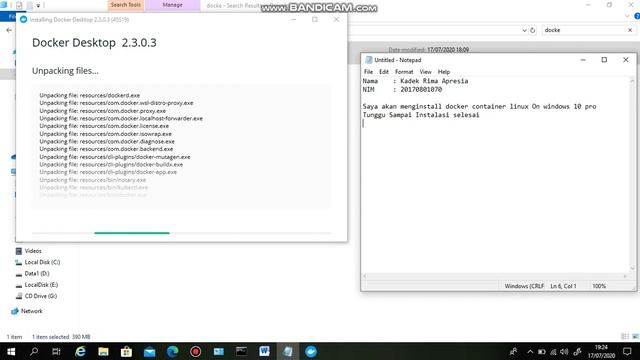Open People icon in system tray

pyautogui.click(x=513, y=351)
